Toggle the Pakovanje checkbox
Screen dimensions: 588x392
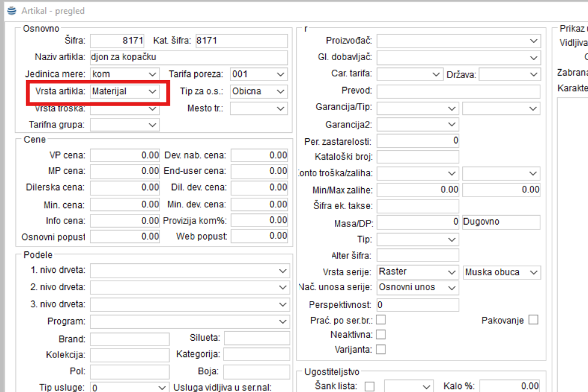tap(533, 320)
